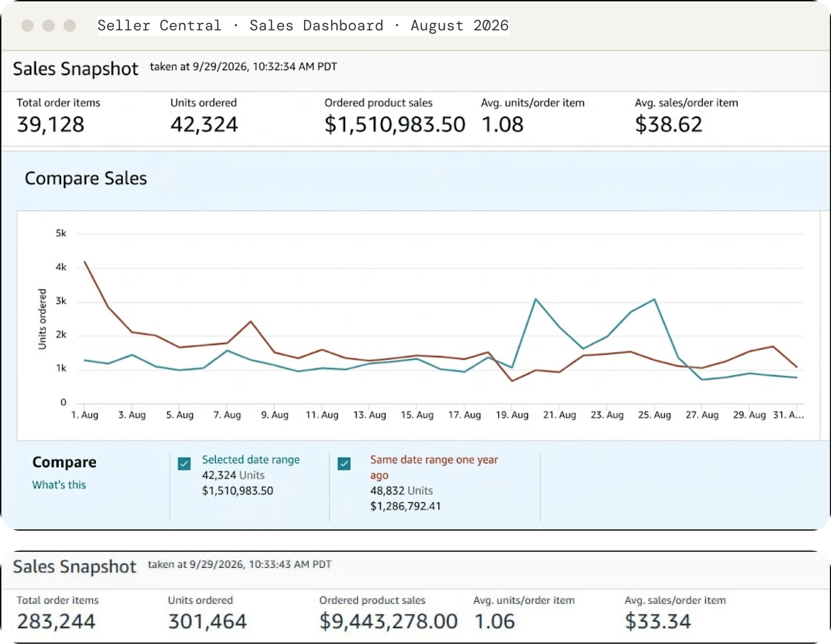Click the 42,324 Units text under Compare
The height and width of the screenshot is (644, 831).
click(233, 475)
